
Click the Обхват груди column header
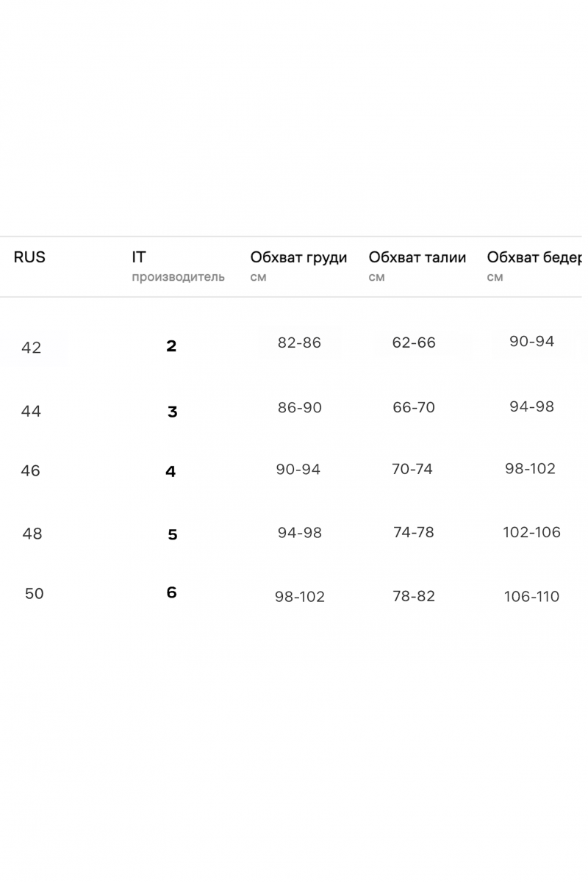click(298, 267)
